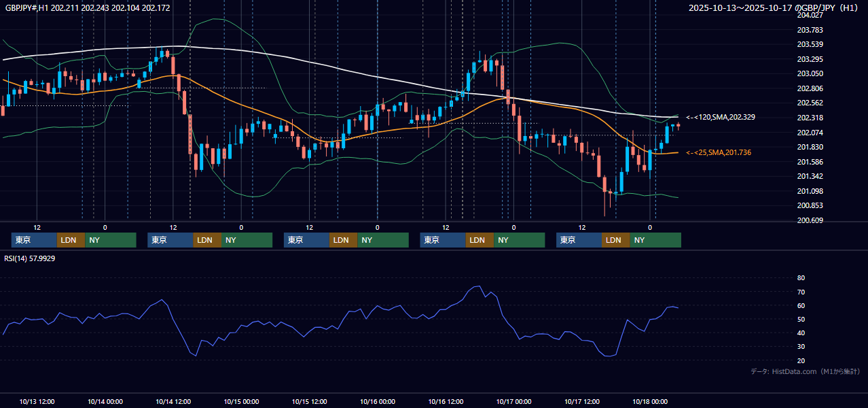
Task: Click the 203.783 price axis label
Action: 810,30
